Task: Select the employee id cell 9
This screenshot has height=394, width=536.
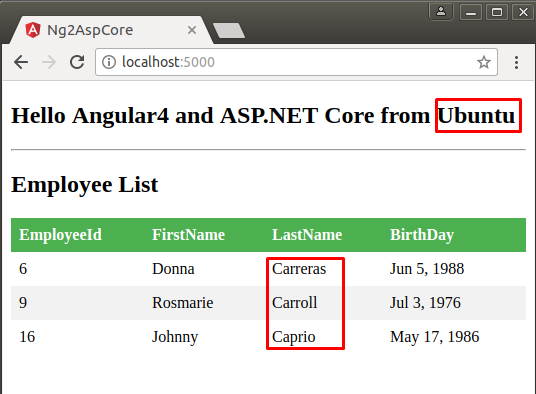Action: point(23,303)
